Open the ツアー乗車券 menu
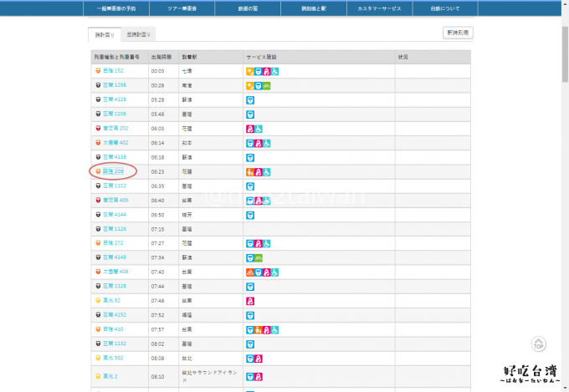This screenshot has width=569, height=392. [182, 9]
